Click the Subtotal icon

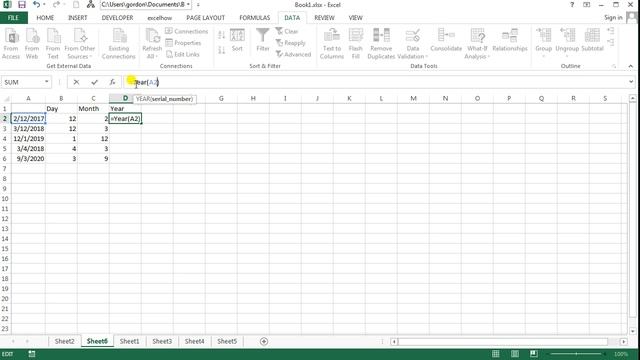tap(592, 40)
